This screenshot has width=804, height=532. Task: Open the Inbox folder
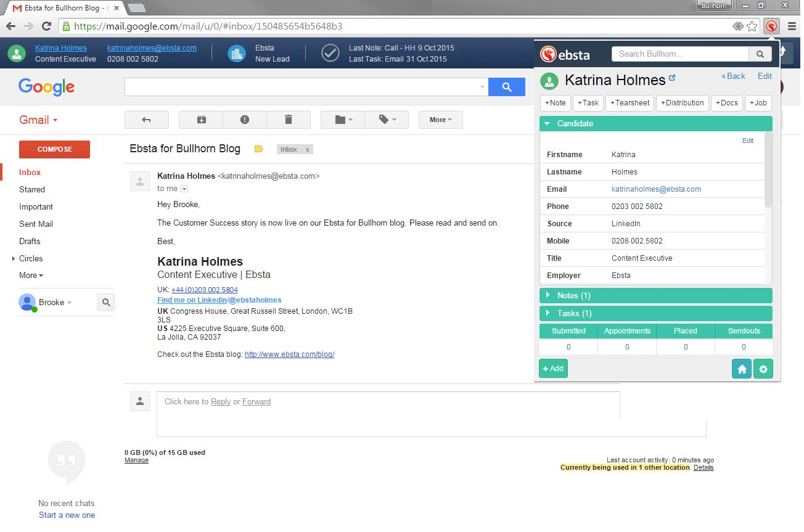pyautogui.click(x=30, y=173)
